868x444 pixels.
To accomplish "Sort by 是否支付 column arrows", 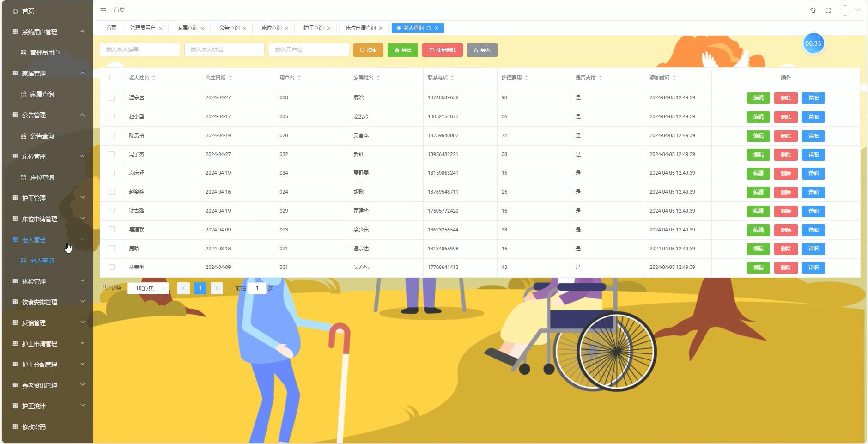I will coord(601,78).
